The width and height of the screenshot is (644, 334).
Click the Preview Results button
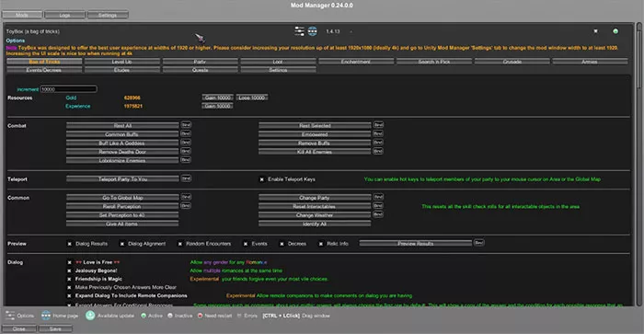click(415, 244)
